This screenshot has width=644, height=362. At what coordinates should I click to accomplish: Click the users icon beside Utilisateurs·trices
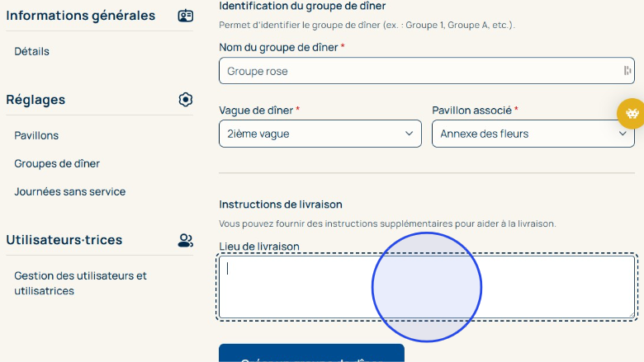186,240
